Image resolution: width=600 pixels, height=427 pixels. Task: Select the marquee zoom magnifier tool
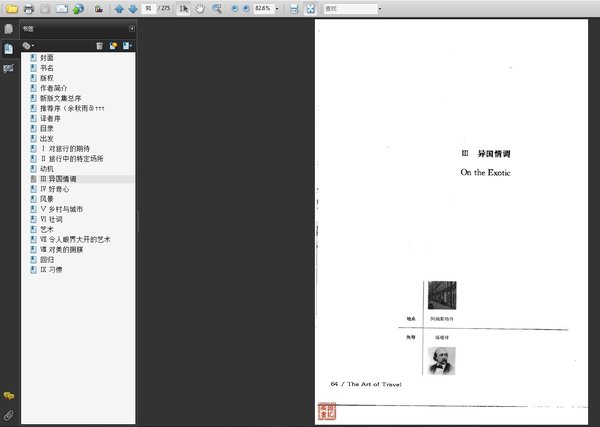[217, 8]
